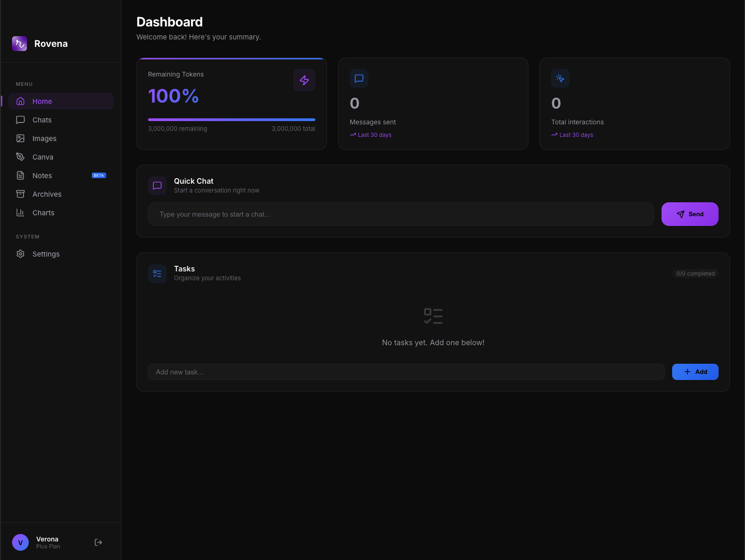Click the remaining tokens progress bar
745x560 pixels.
point(231,120)
